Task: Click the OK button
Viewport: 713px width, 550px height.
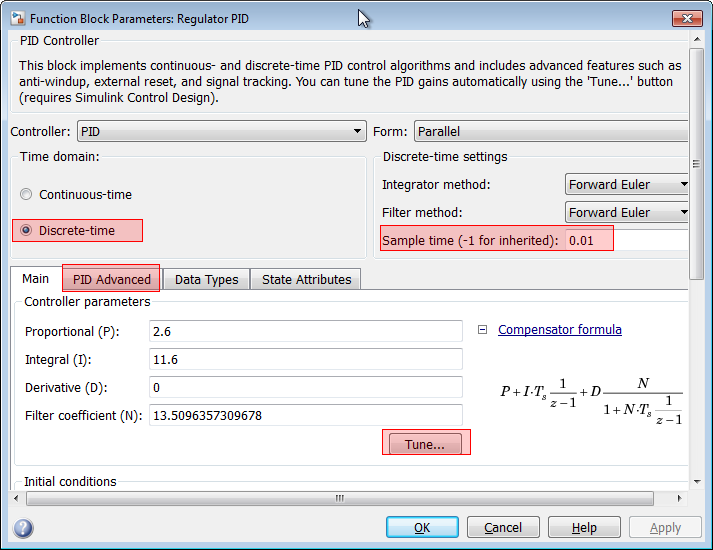Action: tap(422, 528)
